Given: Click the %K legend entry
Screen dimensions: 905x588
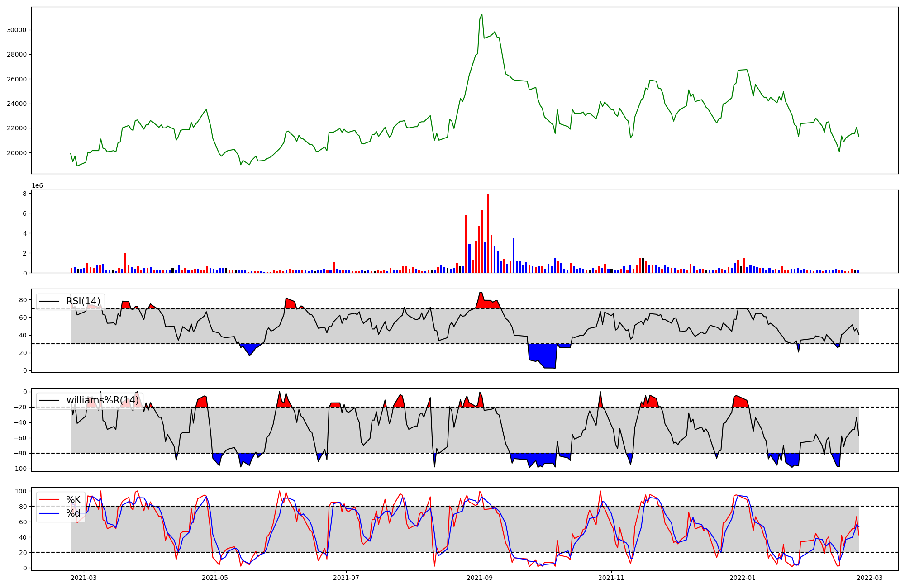Looking at the screenshot, I should coord(73,500).
